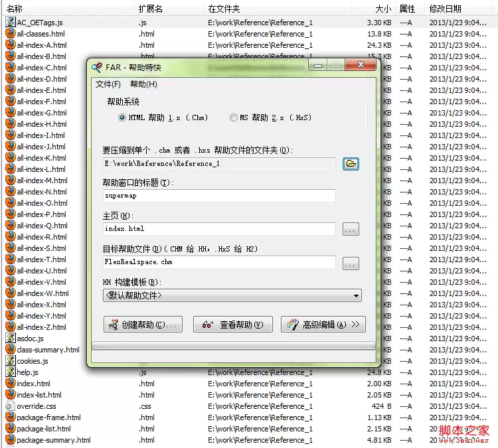Minimize the FAR help window
Image resolution: width=498 pixels, height=448 pixels.
click(318, 66)
